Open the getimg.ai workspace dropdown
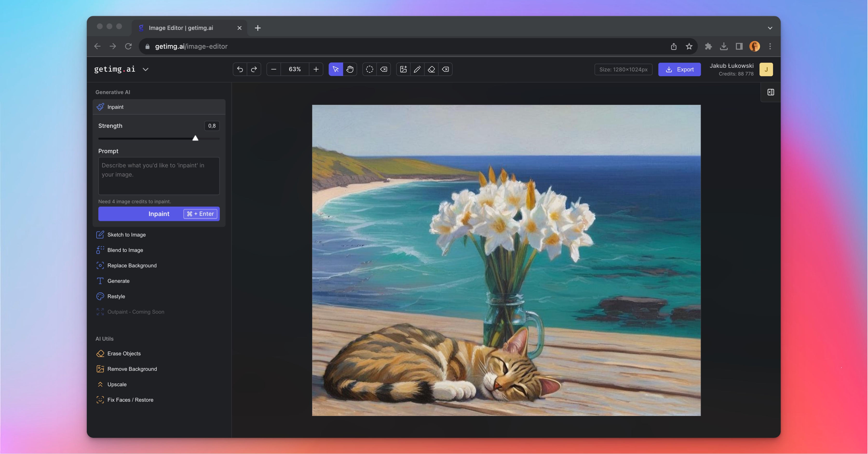 tap(146, 69)
